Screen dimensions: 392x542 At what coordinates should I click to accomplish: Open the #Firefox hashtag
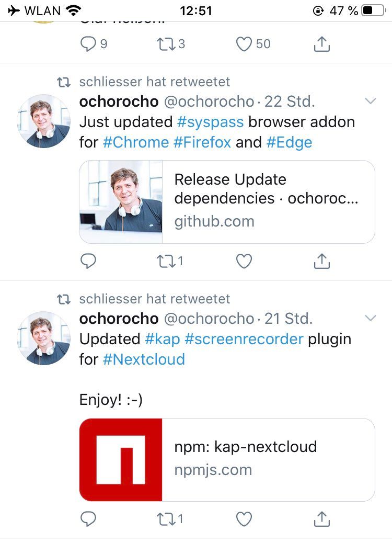click(x=202, y=142)
